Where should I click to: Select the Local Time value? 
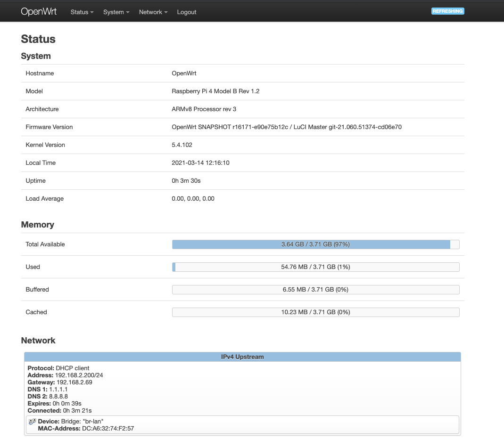[x=202, y=163]
